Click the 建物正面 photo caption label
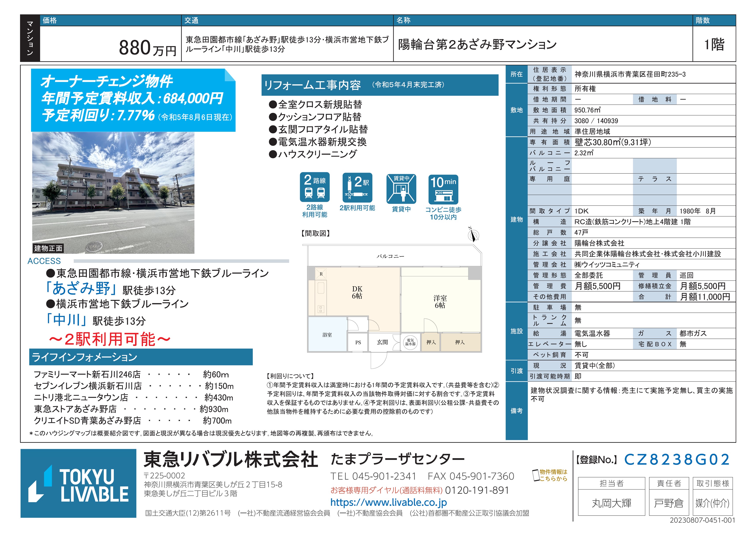 click(x=48, y=248)
